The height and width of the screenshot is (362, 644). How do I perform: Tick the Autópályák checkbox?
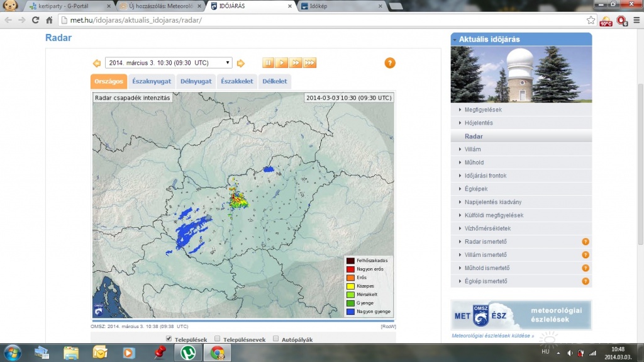[276, 339]
